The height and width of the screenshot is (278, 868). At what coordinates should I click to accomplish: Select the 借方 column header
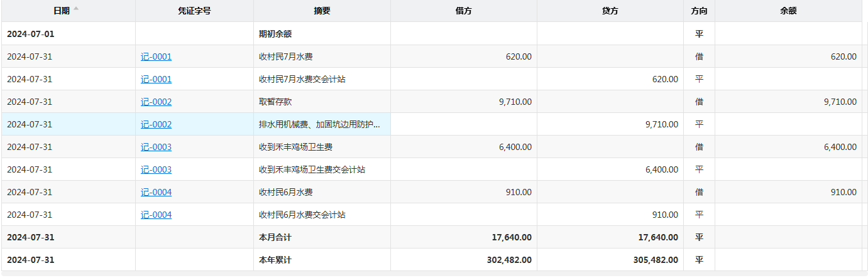tap(464, 11)
